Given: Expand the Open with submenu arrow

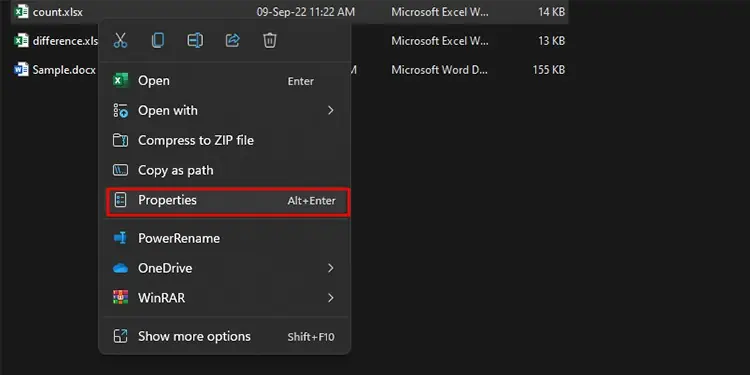Looking at the screenshot, I should click(330, 110).
